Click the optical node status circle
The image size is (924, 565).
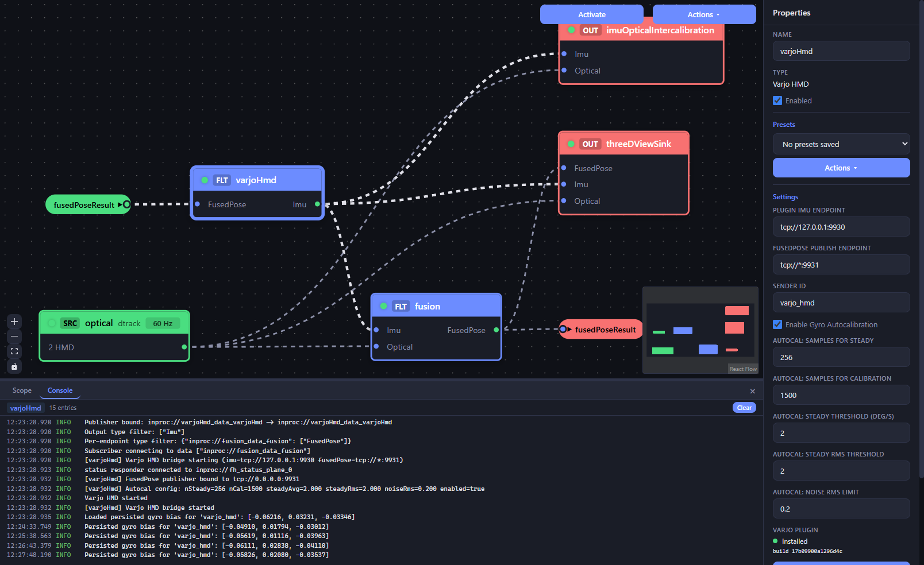coord(52,323)
